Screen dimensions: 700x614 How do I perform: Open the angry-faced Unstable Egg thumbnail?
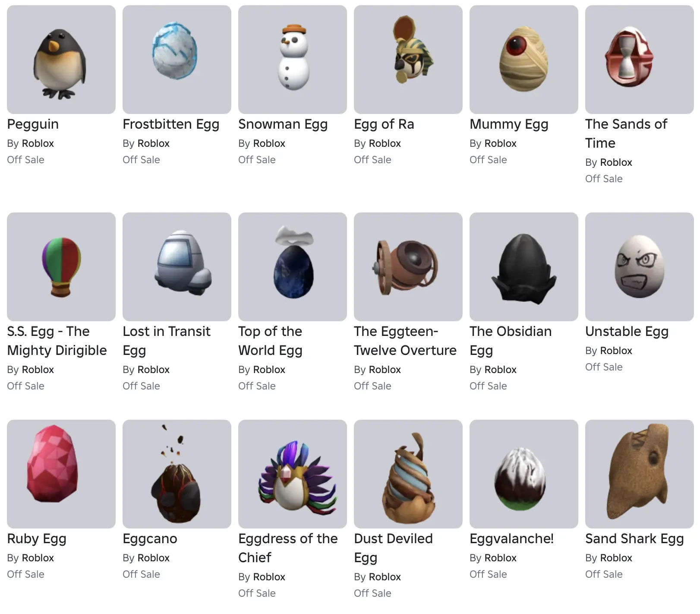[640, 267]
